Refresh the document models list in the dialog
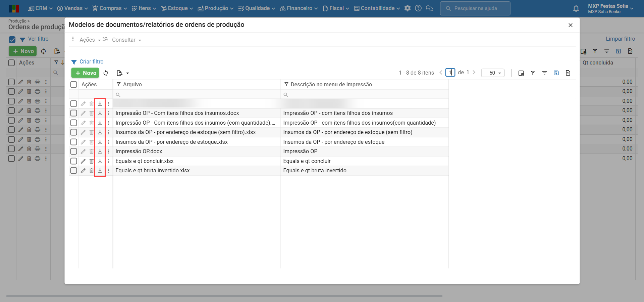 106,73
